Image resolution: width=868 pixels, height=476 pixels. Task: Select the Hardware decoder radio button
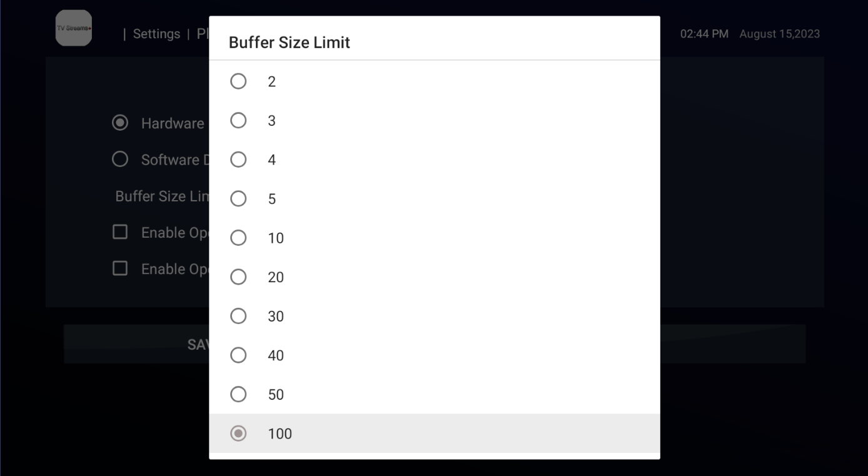(120, 123)
